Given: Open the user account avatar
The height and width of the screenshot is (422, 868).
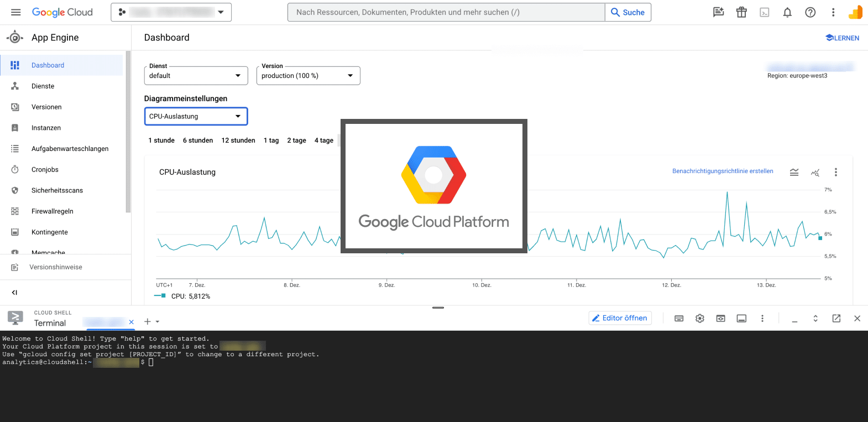Looking at the screenshot, I should [855, 12].
